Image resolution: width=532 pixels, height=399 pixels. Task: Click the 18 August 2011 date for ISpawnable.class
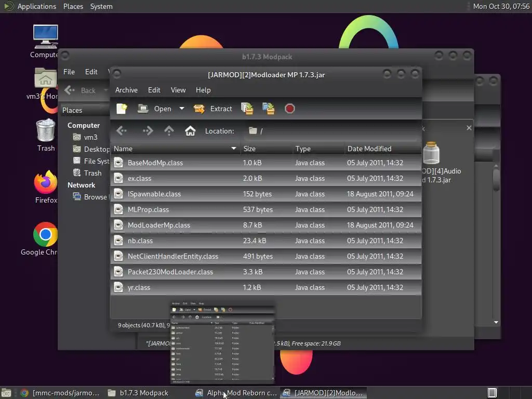(380, 194)
